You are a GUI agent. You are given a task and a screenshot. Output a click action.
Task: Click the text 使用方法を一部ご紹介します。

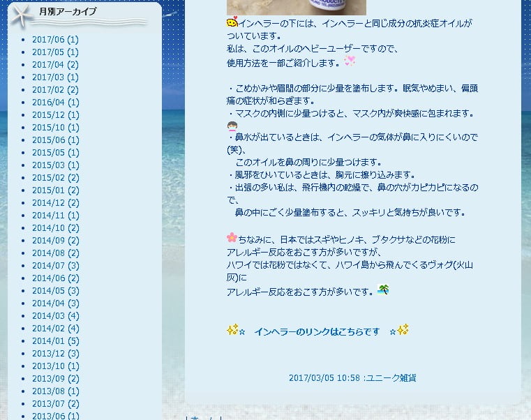(284, 63)
